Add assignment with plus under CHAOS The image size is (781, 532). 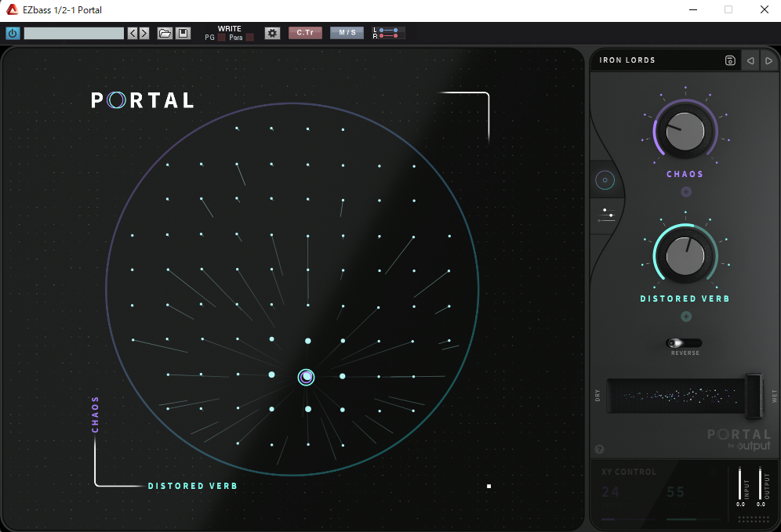coord(686,192)
